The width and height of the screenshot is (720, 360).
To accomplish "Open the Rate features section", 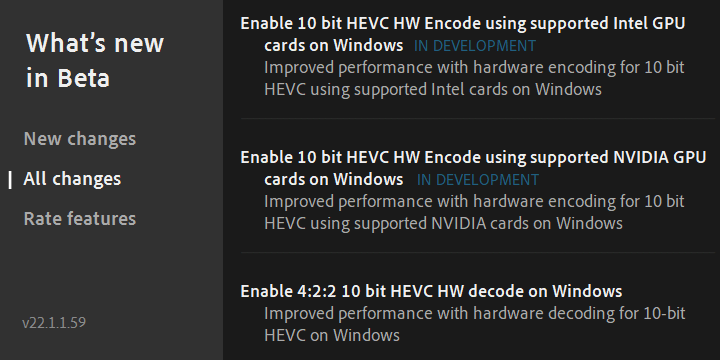I will [x=79, y=219].
